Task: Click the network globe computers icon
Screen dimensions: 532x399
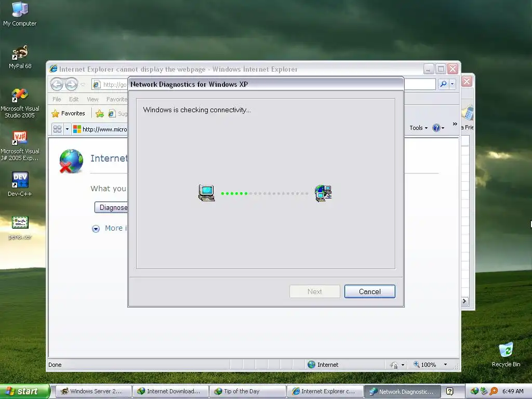Action: coord(323,193)
